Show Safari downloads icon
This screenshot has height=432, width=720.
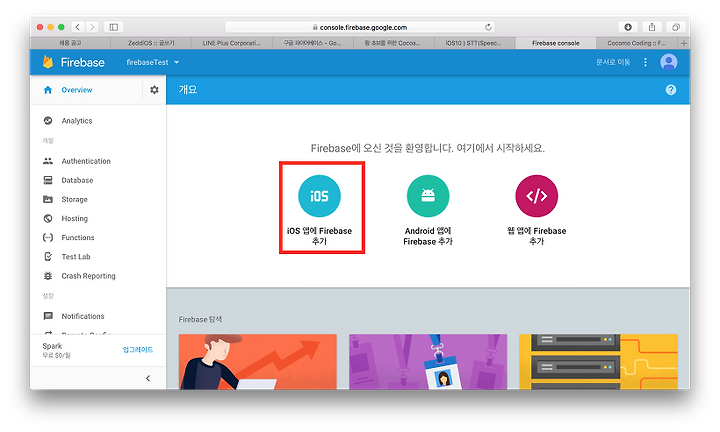[628, 27]
